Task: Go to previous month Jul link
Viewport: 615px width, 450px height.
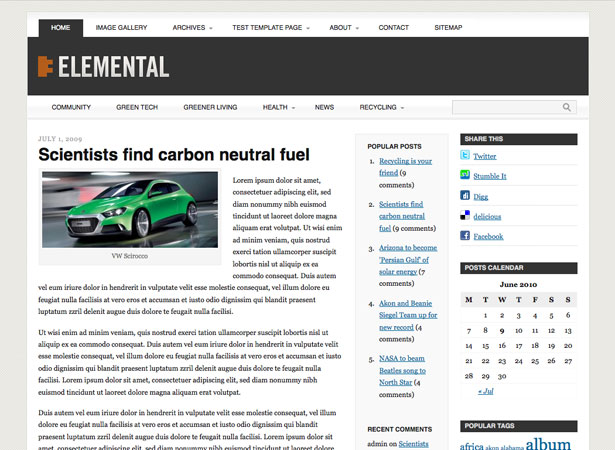Action: tap(486, 391)
